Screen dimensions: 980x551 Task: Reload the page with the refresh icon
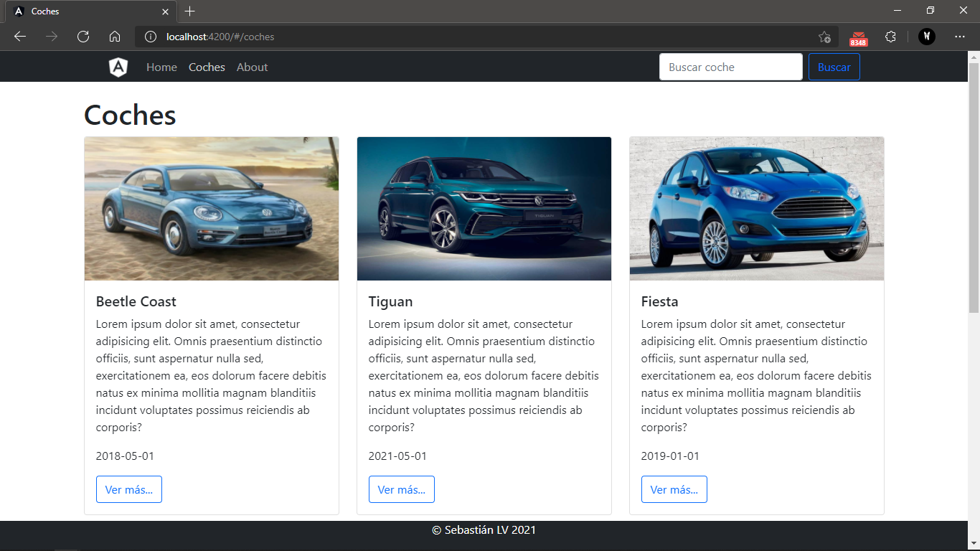click(83, 37)
